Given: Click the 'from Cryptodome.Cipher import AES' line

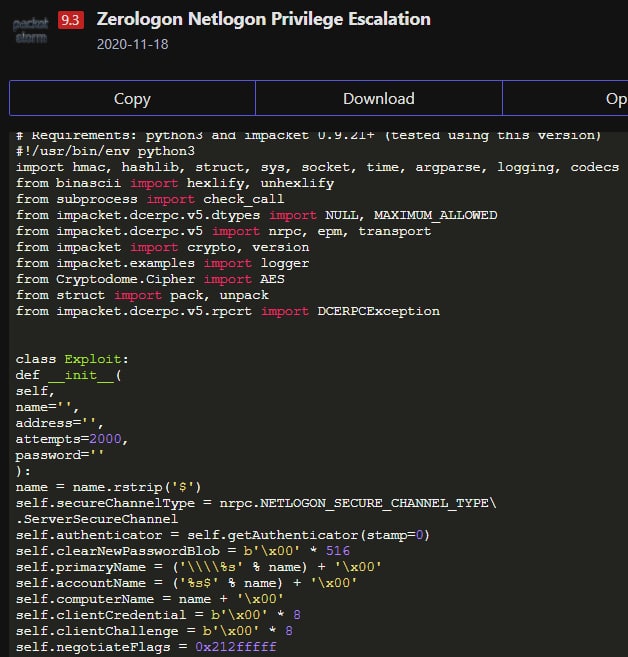Looking at the screenshot, I should pyautogui.click(x=150, y=279).
